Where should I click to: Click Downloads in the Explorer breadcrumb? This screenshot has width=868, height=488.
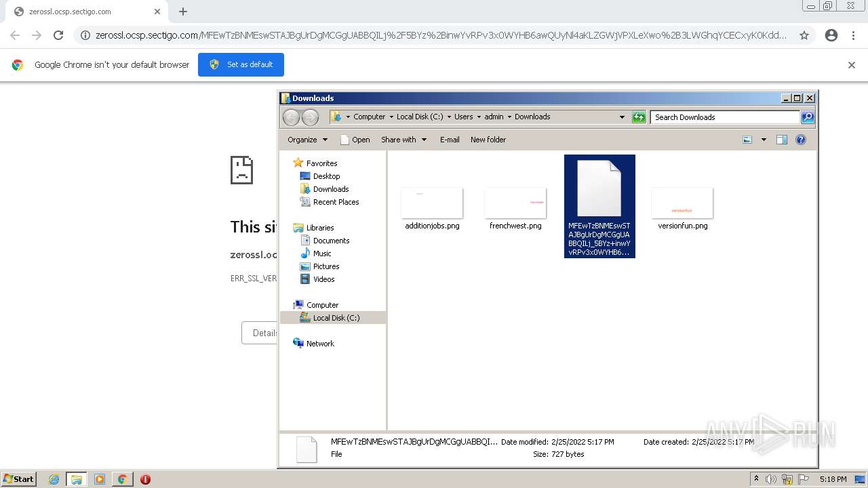click(x=532, y=117)
